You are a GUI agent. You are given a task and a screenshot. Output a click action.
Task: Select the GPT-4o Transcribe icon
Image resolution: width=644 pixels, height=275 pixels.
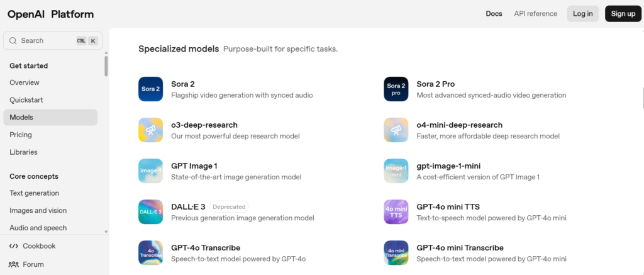tap(150, 252)
